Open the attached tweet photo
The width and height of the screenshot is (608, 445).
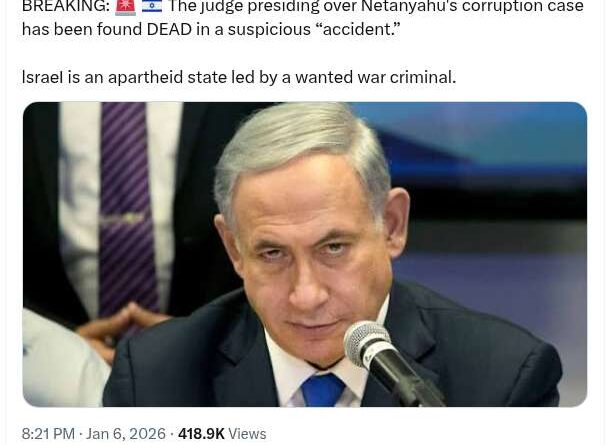coord(305,254)
